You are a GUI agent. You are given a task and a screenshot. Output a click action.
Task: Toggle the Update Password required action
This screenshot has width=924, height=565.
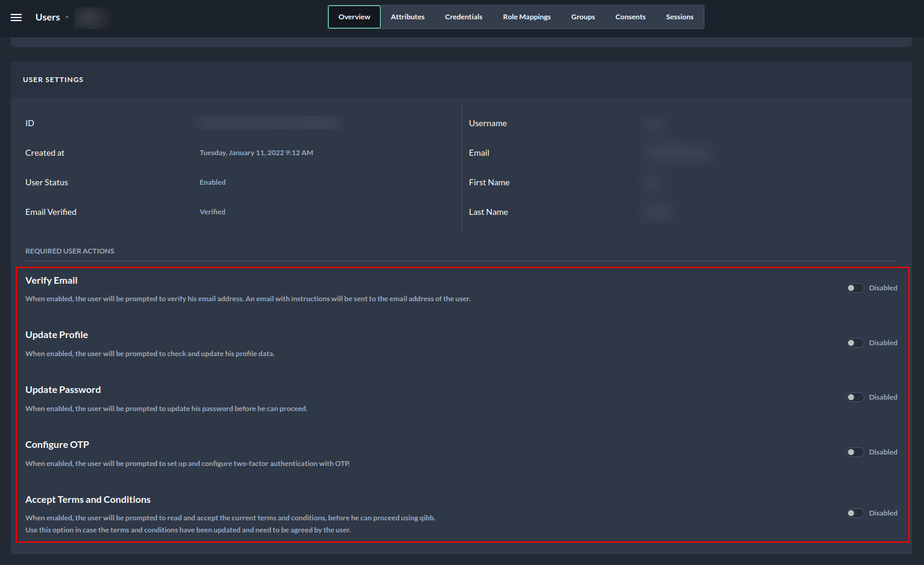(855, 397)
